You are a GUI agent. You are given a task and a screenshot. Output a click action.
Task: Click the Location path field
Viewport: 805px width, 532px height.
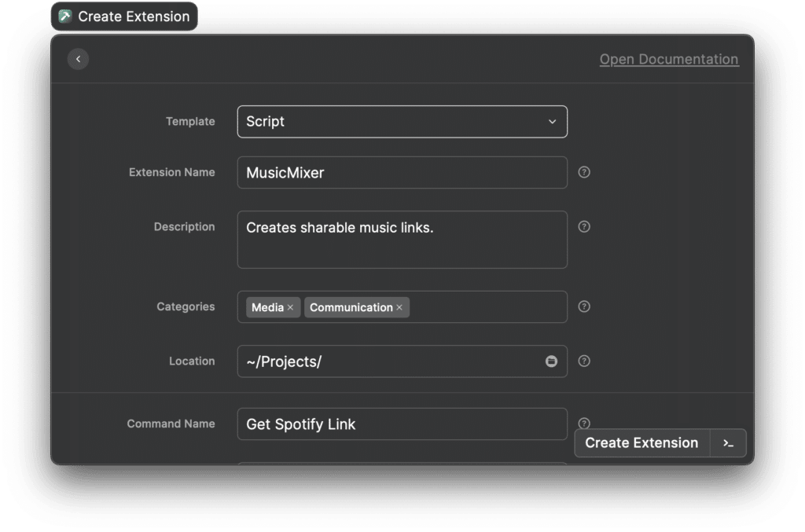tap(385, 361)
